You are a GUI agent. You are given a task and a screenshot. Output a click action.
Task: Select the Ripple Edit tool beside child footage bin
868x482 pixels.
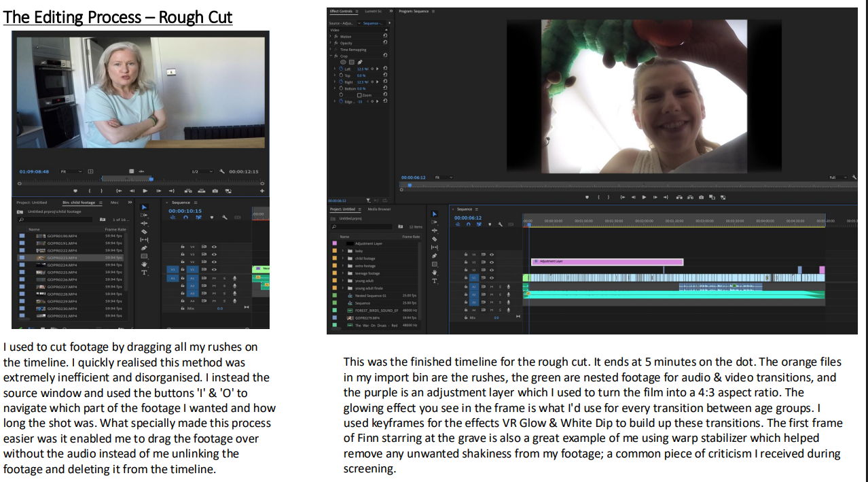144,224
